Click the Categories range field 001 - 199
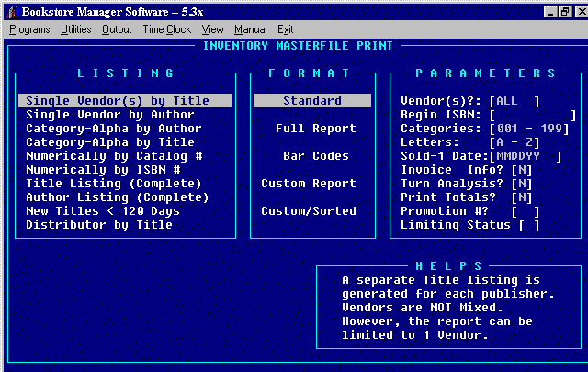Screen dimensions: 588x372 [x=529, y=129]
